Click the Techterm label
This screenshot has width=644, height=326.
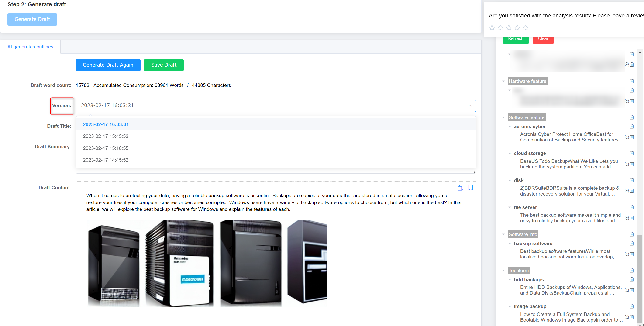click(519, 271)
